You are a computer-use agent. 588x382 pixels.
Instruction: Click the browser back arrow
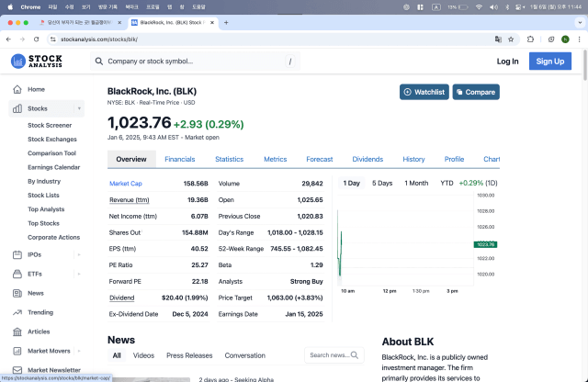click(x=8, y=39)
